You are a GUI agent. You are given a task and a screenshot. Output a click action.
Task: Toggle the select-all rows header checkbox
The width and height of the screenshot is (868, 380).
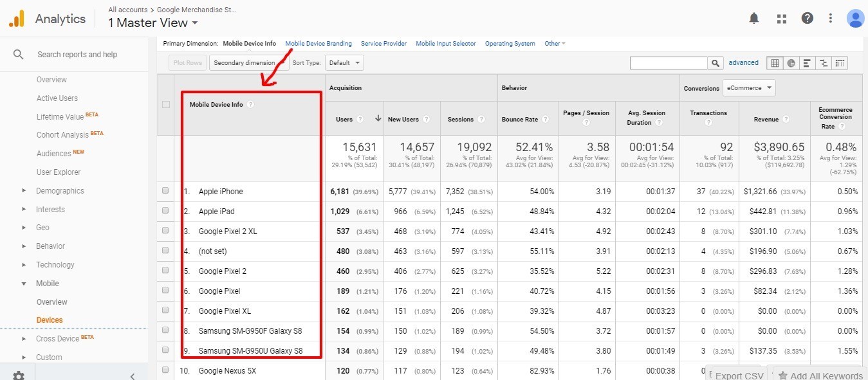[x=165, y=105]
